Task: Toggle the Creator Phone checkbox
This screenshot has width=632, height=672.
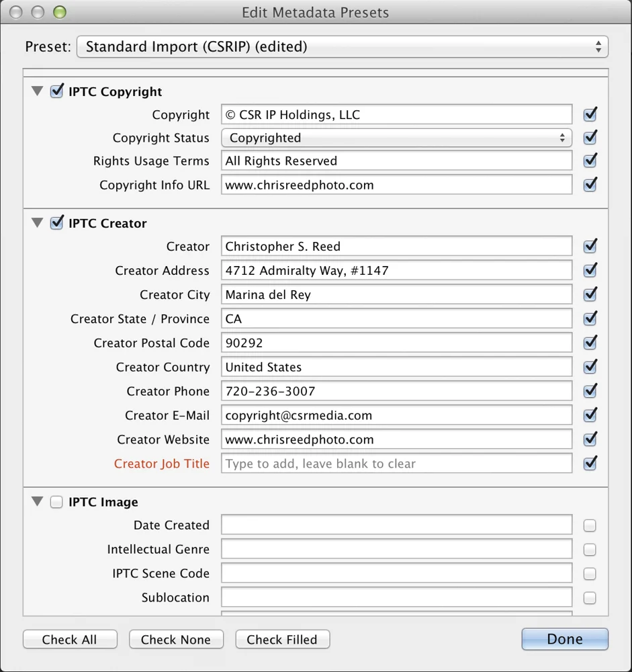Action: [x=590, y=390]
